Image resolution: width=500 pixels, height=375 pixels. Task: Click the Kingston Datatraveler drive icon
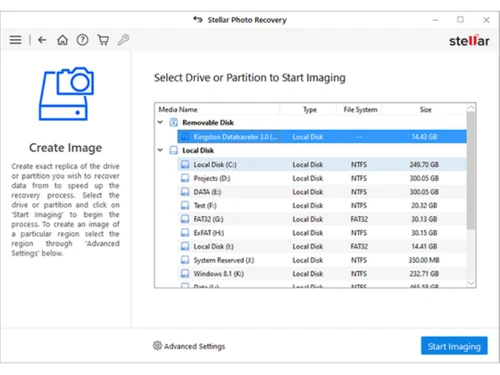pos(185,137)
